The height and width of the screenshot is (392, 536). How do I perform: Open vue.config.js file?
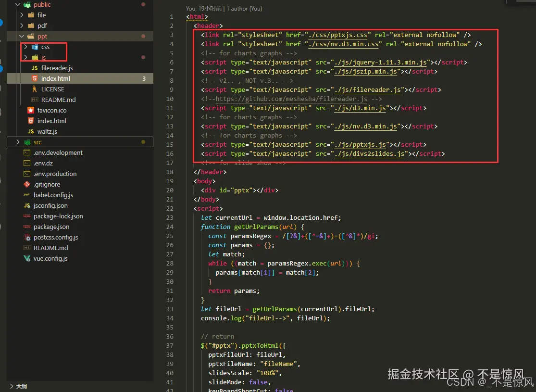click(x=50, y=259)
